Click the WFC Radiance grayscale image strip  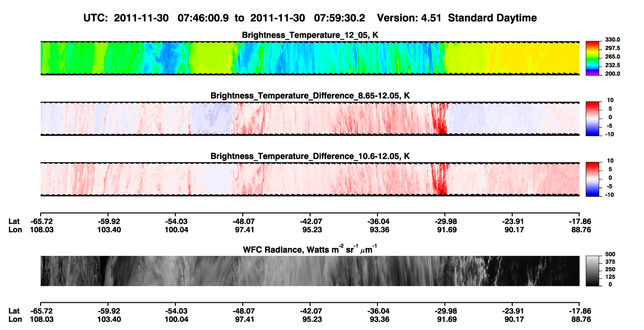click(310, 271)
